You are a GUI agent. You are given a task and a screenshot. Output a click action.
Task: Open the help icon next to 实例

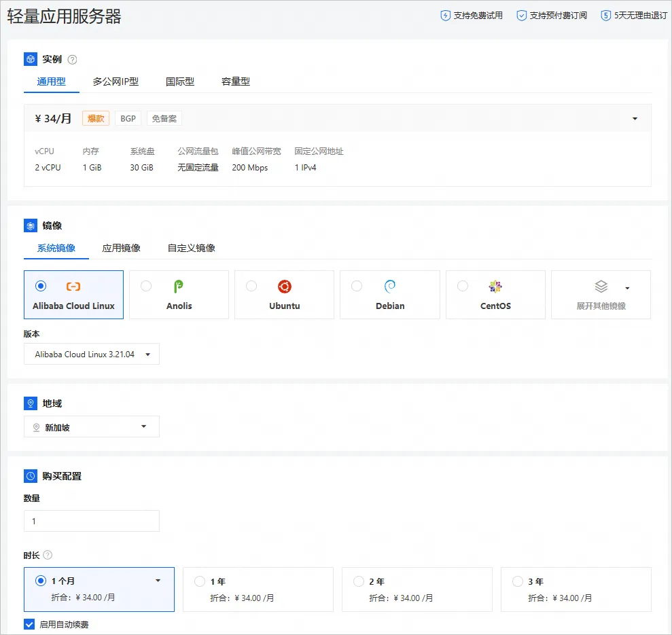(73, 60)
